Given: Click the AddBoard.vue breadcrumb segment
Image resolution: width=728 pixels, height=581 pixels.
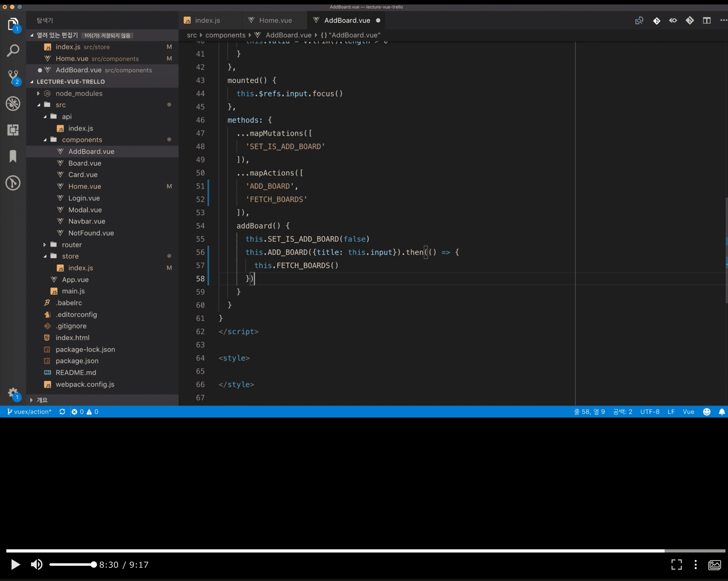Looking at the screenshot, I should [288, 35].
